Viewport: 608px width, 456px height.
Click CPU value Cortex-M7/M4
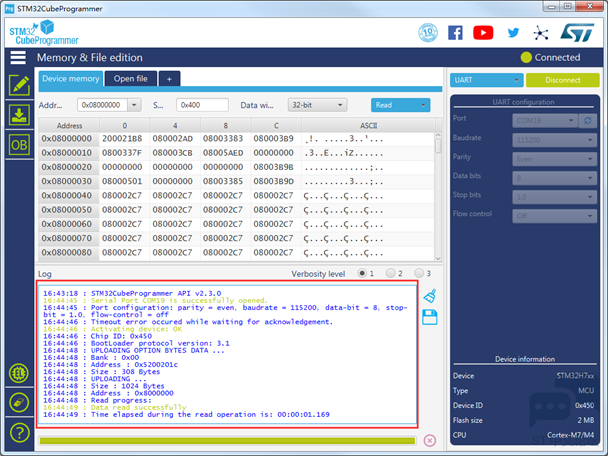tap(570, 435)
